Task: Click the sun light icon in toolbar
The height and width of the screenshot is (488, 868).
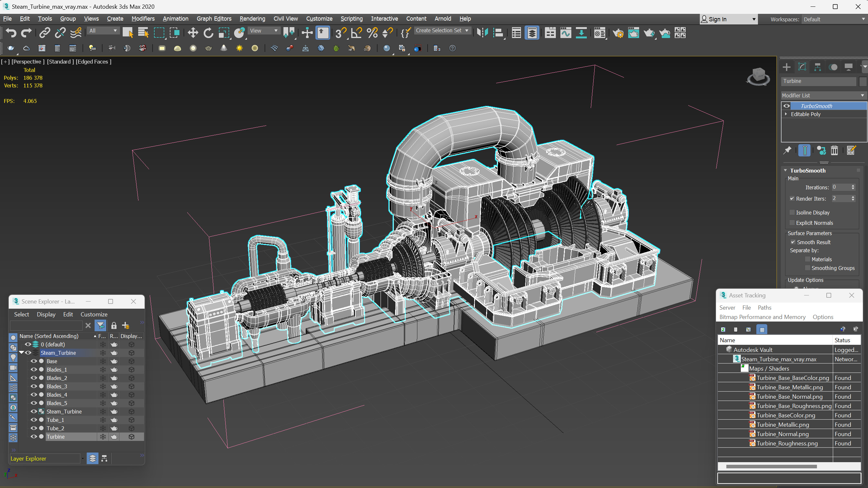Action: [239, 48]
